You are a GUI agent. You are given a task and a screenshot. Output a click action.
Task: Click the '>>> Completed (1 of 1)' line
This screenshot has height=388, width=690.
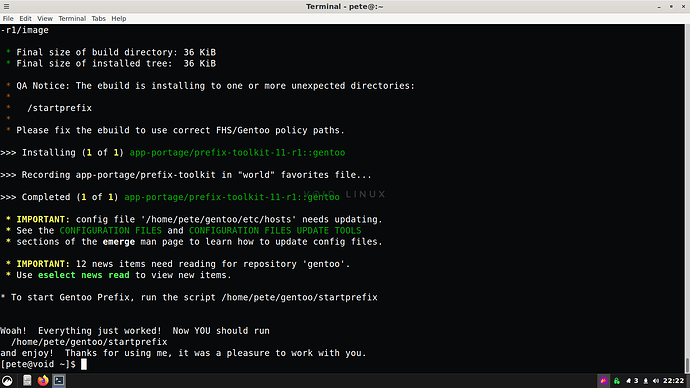coord(170,197)
